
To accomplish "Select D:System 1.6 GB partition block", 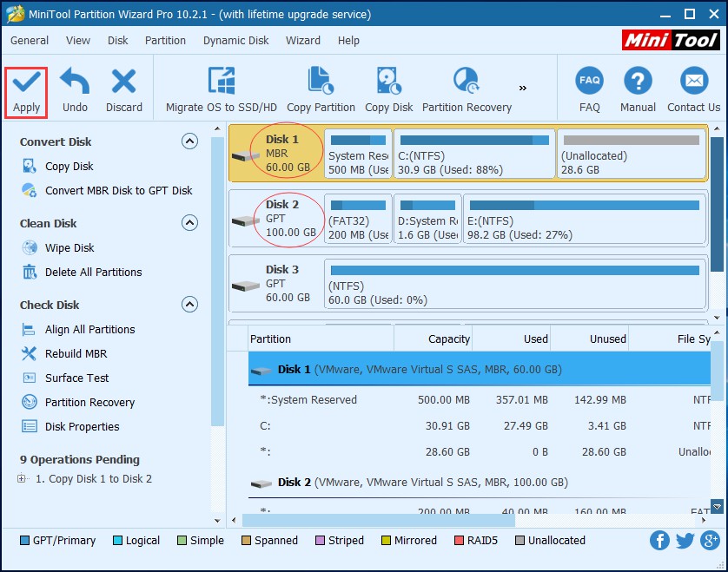I will (427, 219).
